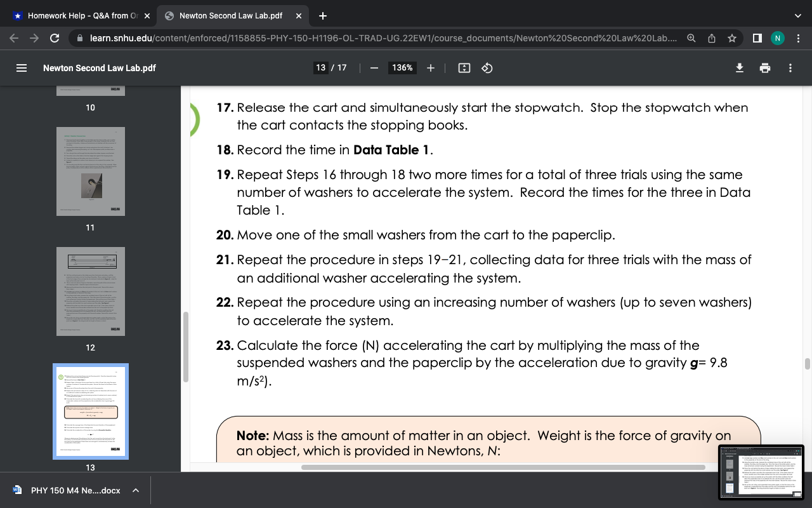Open Chrome browser three-dot menu

798,37
